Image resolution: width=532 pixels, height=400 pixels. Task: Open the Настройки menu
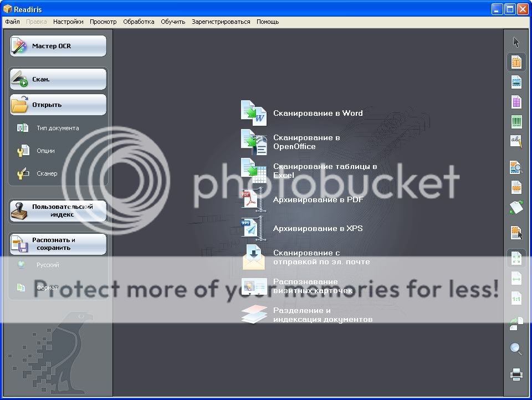click(68, 22)
